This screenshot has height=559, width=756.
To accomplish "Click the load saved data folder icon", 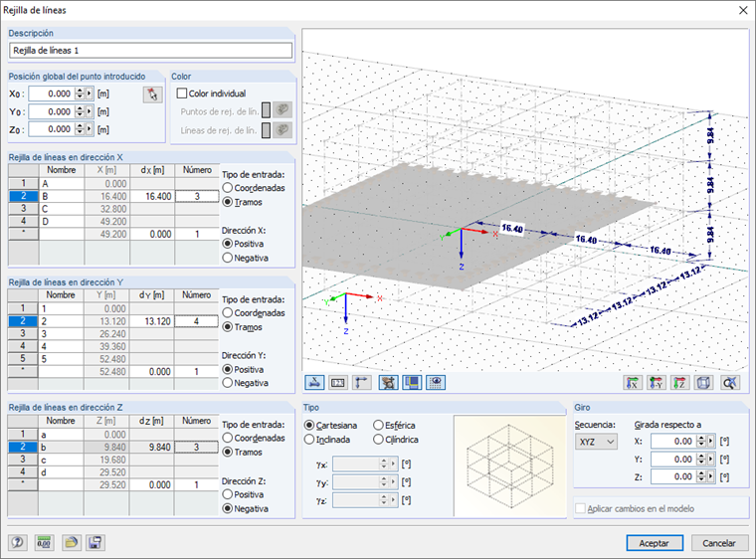I will (x=71, y=543).
